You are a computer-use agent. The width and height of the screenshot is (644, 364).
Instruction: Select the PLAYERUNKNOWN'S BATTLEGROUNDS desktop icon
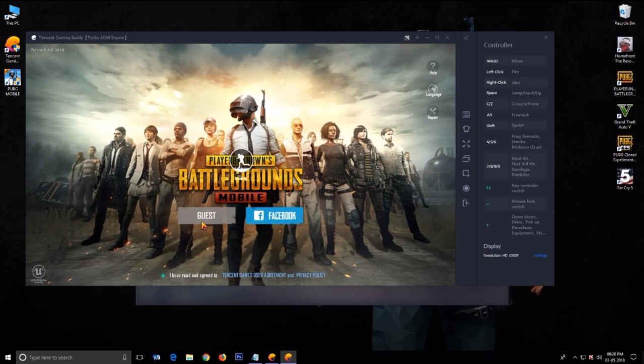click(x=625, y=83)
